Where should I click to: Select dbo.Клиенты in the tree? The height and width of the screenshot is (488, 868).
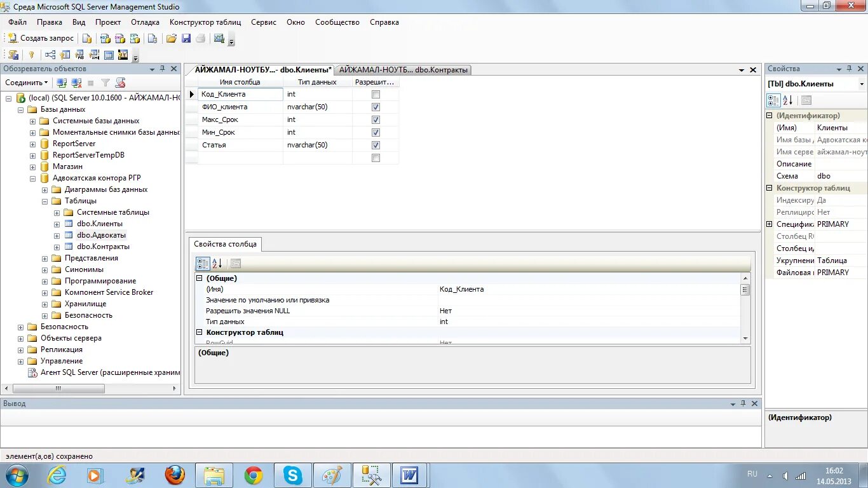(x=100, y=224)
